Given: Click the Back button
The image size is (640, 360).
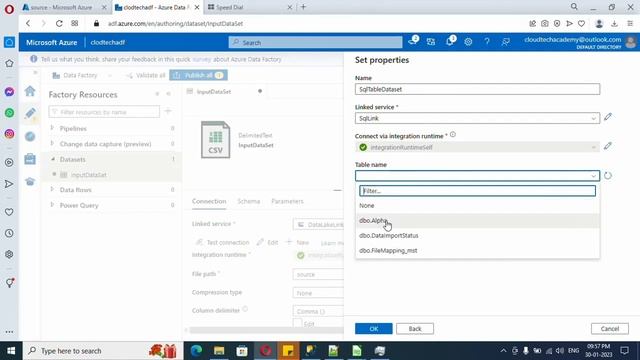Looking at the screenshot, I should (x=415, y=329).
